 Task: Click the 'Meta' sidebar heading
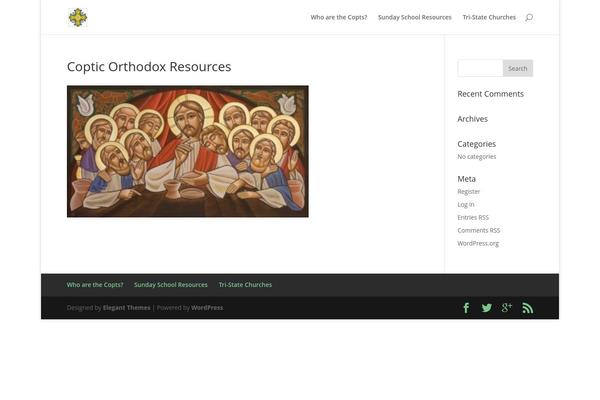466,179
